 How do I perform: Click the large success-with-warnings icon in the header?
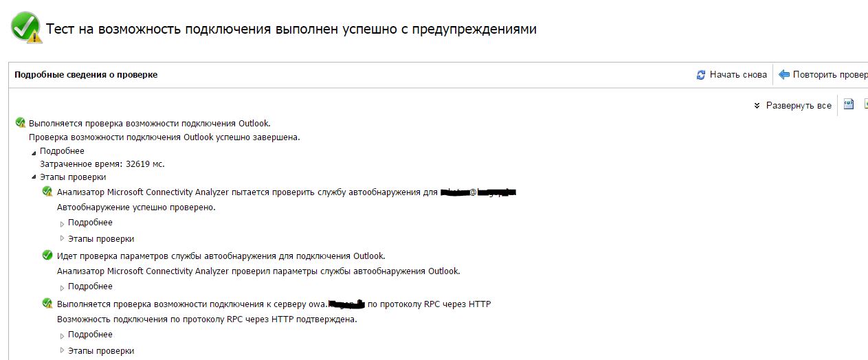coord(27,28)
